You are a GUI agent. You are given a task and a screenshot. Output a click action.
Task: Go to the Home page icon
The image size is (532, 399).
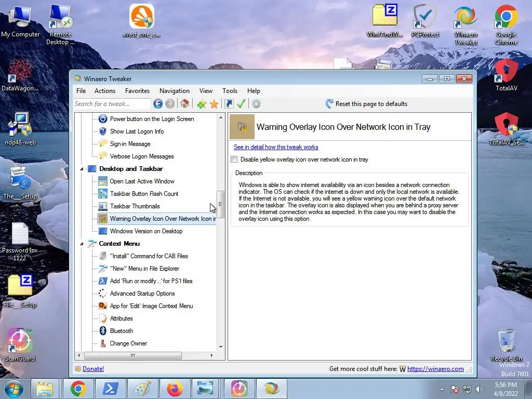pos(184,104)
